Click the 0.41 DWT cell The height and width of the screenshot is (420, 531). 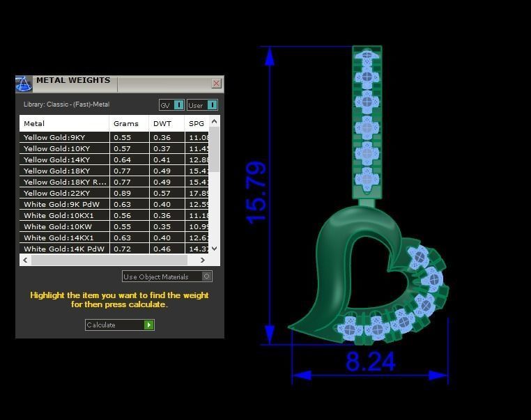167,160
